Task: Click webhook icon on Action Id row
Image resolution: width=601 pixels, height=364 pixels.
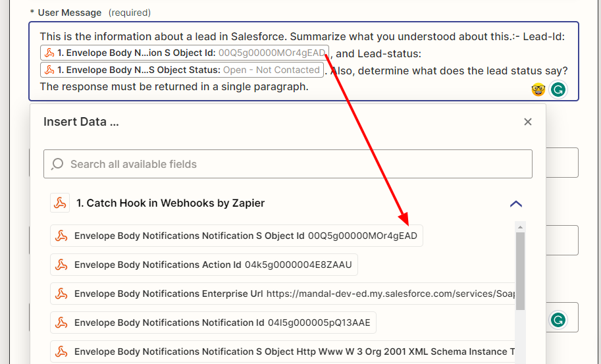Action: (x=62, y=265)
